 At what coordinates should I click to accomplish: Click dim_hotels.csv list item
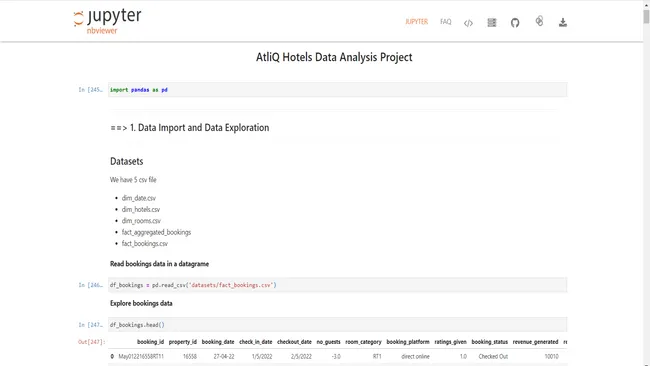pyautogui.click(x=141, y=209)
